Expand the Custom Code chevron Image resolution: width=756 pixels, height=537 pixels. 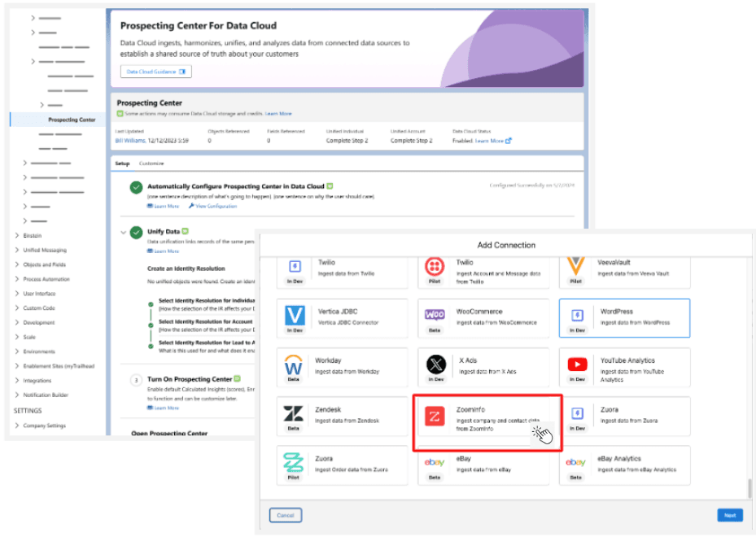tap(17, 308)
